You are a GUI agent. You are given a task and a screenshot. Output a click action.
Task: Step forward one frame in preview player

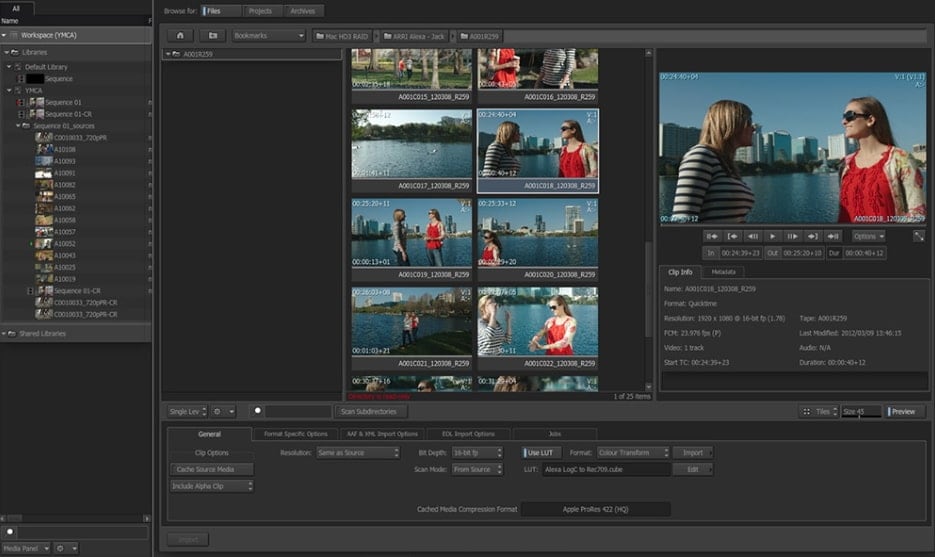coord(792,236)
